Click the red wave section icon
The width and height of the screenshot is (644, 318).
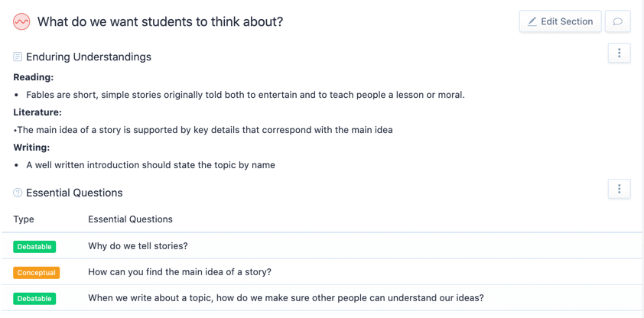pos(21,22)
